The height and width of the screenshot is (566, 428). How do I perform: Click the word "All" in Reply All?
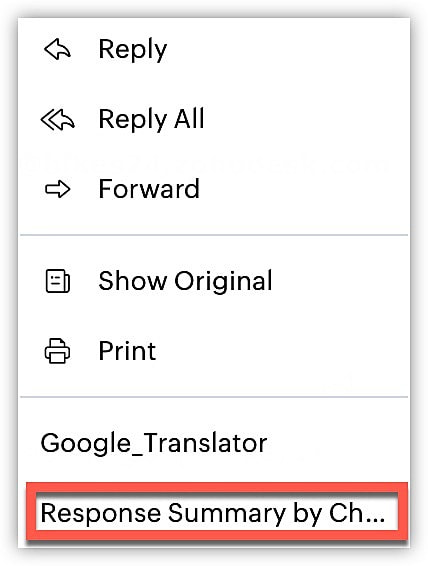click(x=189, y=118)
